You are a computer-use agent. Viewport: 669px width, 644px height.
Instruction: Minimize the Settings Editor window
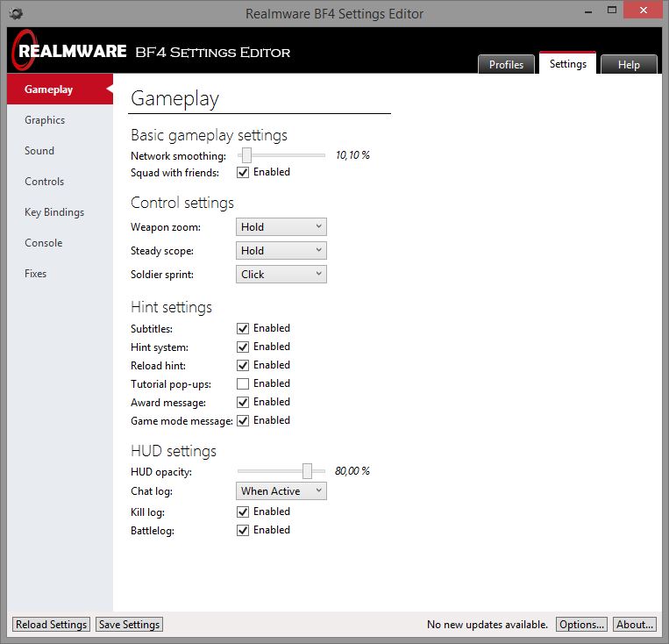tap(588, 11)
